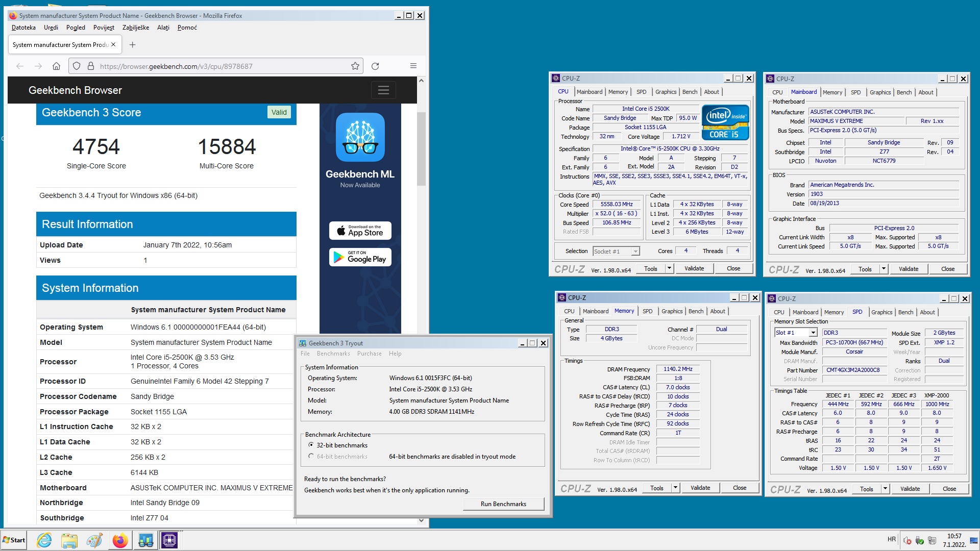
Task: Open the Benchmarks menu in Geekbench Tryout
Action: 333,354
